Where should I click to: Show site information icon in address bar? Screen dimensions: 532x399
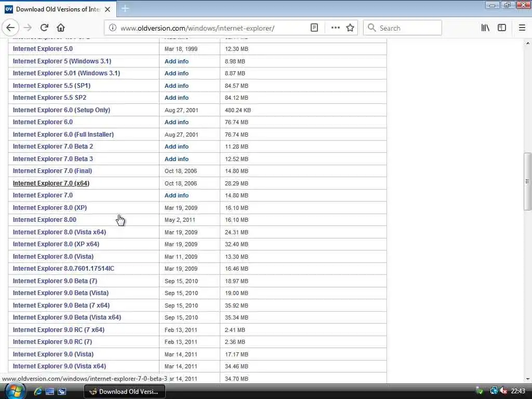112,28
